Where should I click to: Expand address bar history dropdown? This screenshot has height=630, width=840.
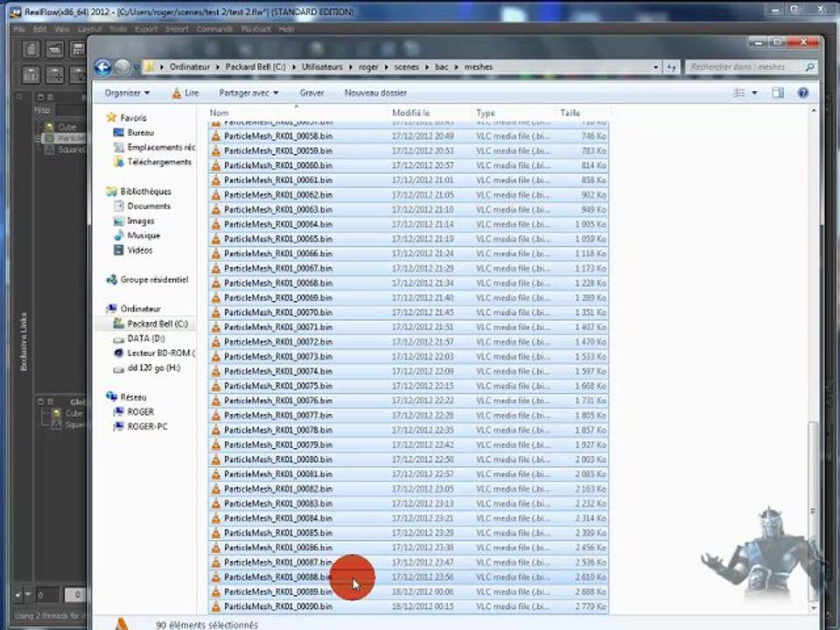click(x=655, y=67)
